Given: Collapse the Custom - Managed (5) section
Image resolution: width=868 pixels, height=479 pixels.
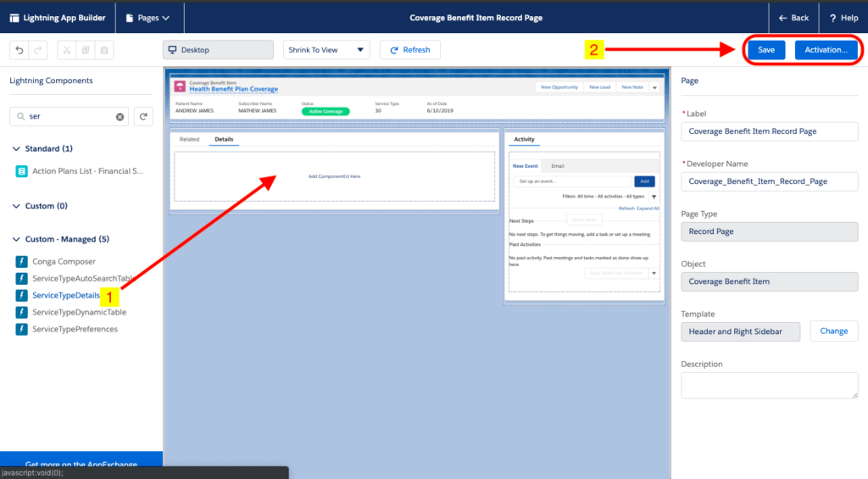Looking at the screenshot, I should click(x=16, y=239).
